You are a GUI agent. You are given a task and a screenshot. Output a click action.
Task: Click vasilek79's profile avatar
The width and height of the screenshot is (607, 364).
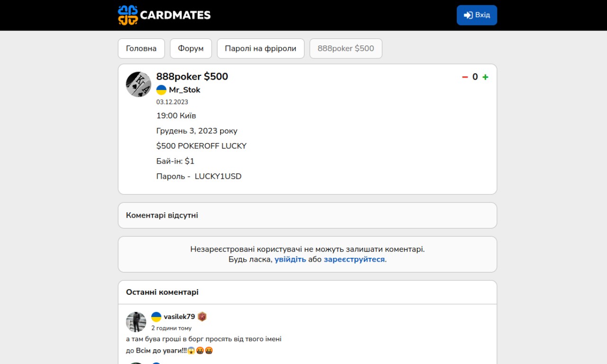pos(136,322)
